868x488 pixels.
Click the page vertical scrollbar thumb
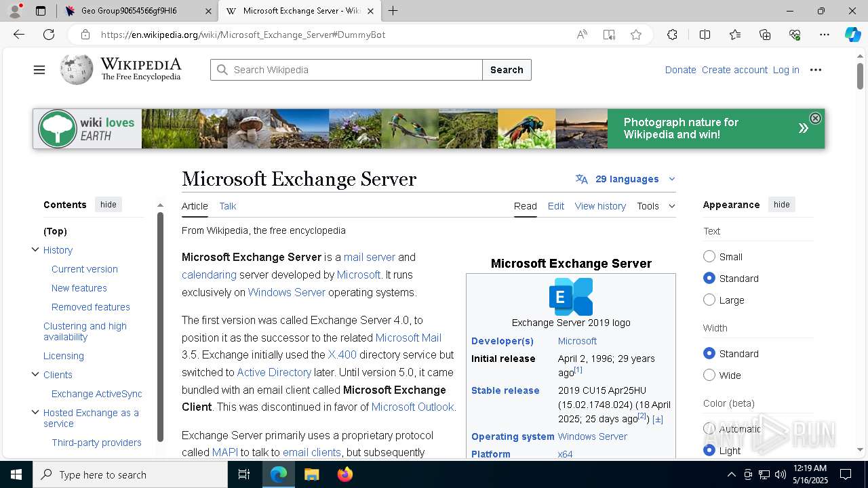click(x=860, y=75)
